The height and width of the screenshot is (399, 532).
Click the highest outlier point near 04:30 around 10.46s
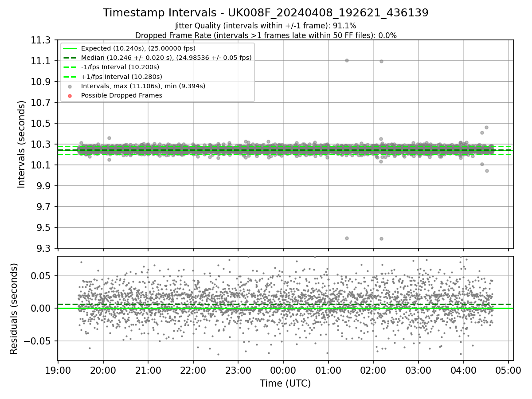click(x=486, y=127)
